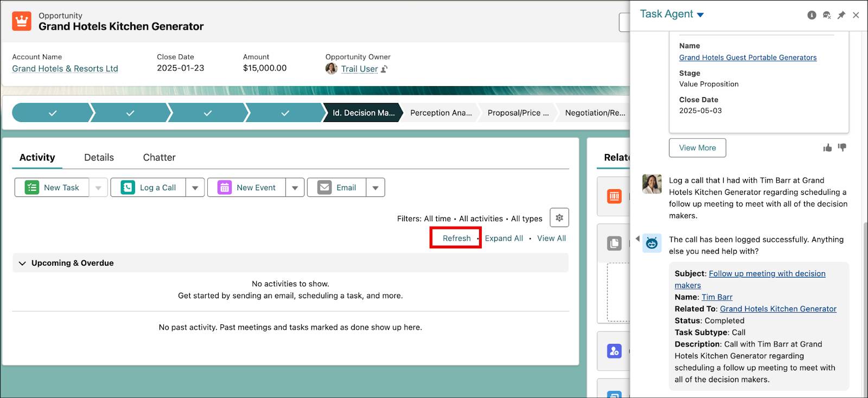This screenshot has height=398, width=868.
Task: Open Grand Hotels Kitchen Generator related link
Action: pos(778,309)
